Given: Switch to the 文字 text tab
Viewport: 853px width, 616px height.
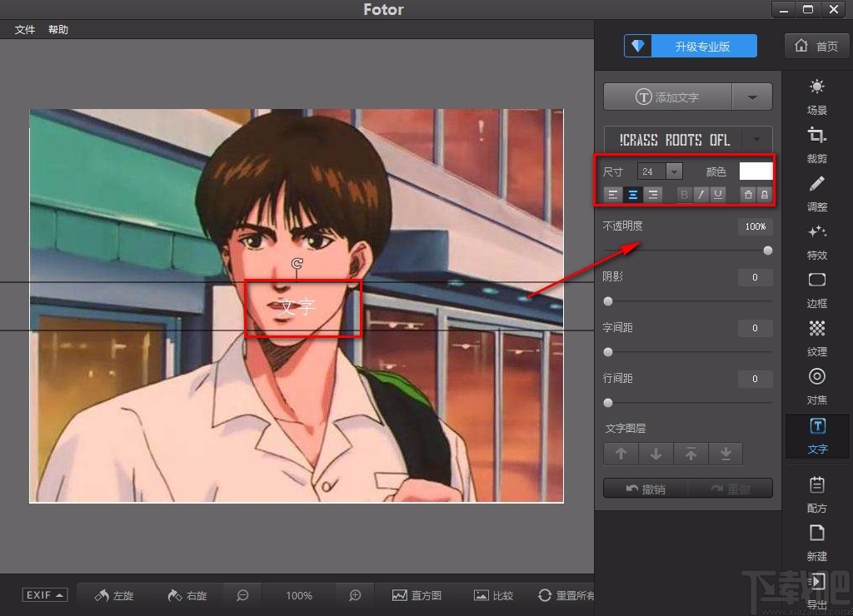Looking at the screenshot, I should (x=816, y=436).
